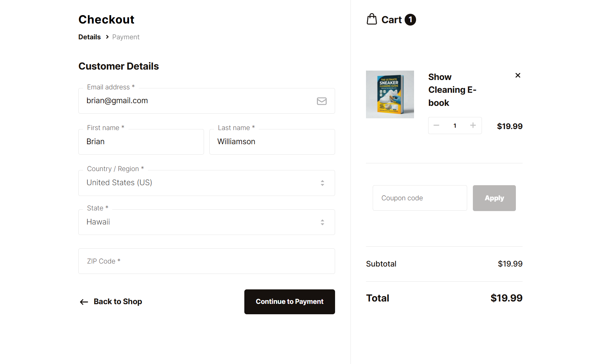Click the cart count badge
The image size is (613, 364).
pyautogui.click(x=410, y=19)
